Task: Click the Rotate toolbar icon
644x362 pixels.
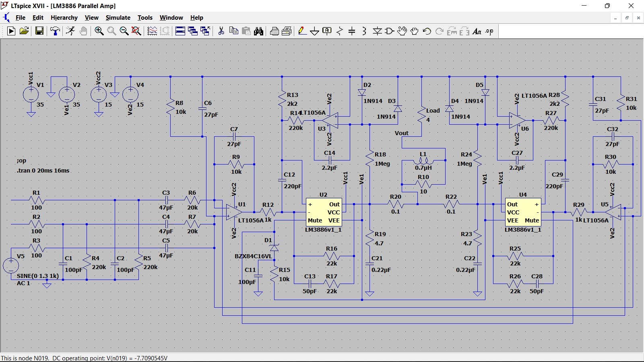Action: click(x=452, y=31)
